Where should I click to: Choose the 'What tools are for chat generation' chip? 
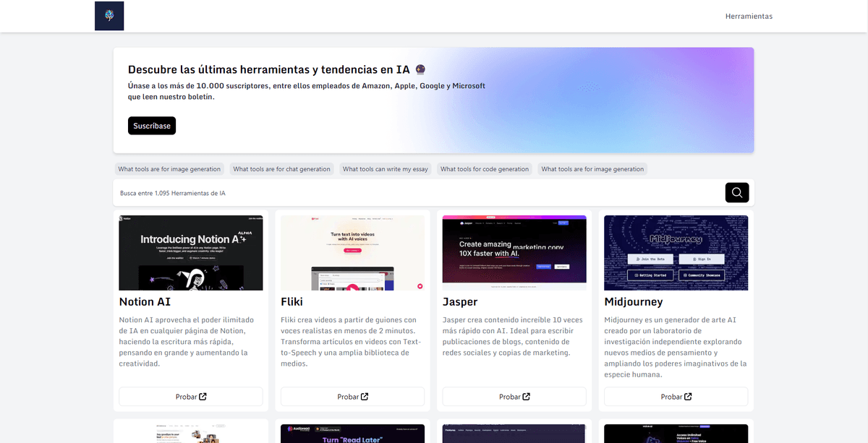coord(282,169)
